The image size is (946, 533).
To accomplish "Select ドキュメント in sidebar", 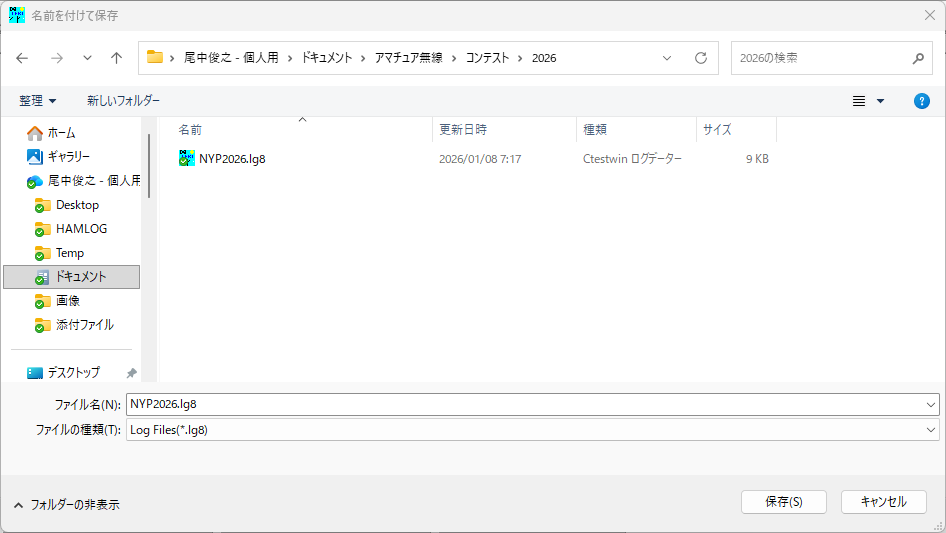I will pos(72,277).
